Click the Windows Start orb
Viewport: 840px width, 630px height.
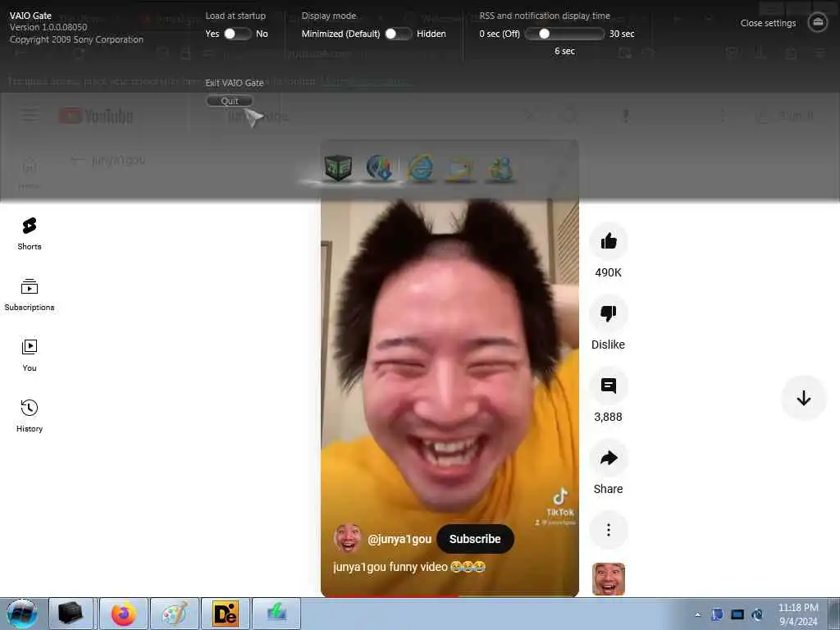pyautogui.click(x=22, y=614)
